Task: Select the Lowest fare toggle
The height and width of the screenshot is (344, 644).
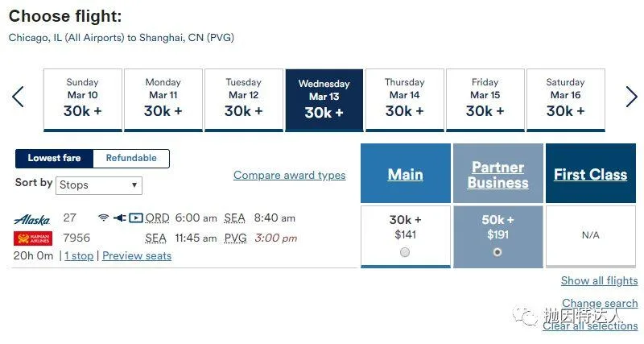Action: point(55,158)
